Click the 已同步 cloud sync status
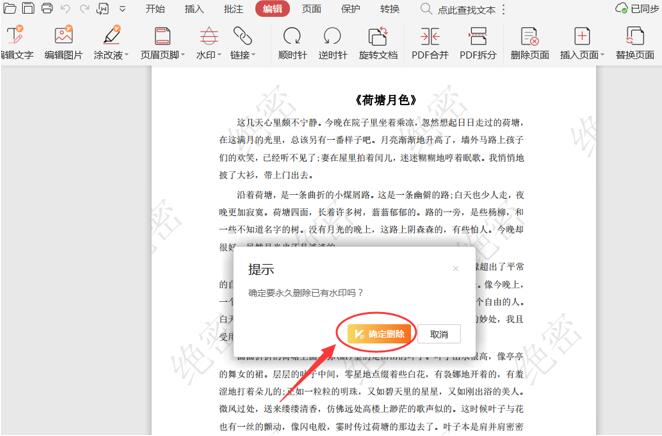Screen dimensions: 662x436 point(637,8)
